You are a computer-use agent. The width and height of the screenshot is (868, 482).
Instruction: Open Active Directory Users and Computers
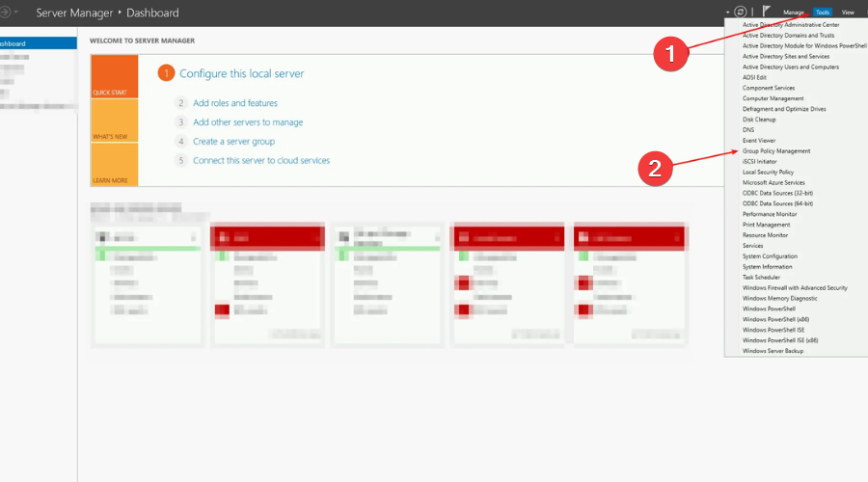[x=791, y=67]
